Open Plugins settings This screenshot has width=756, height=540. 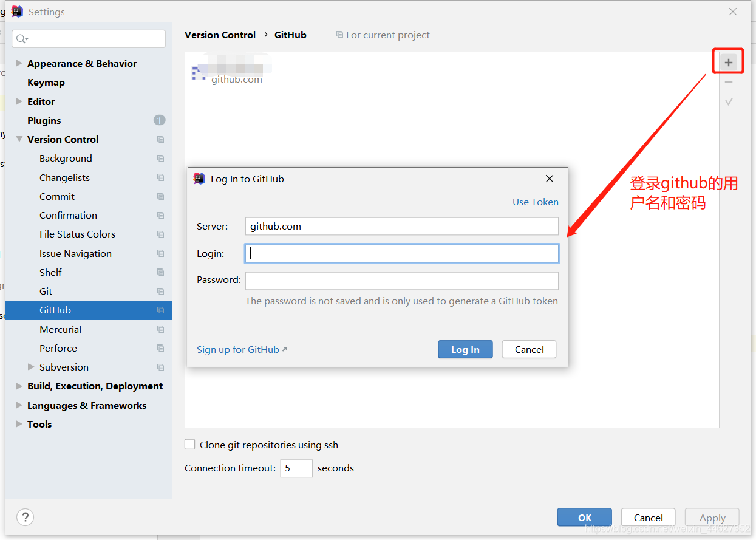click(44, 120)
